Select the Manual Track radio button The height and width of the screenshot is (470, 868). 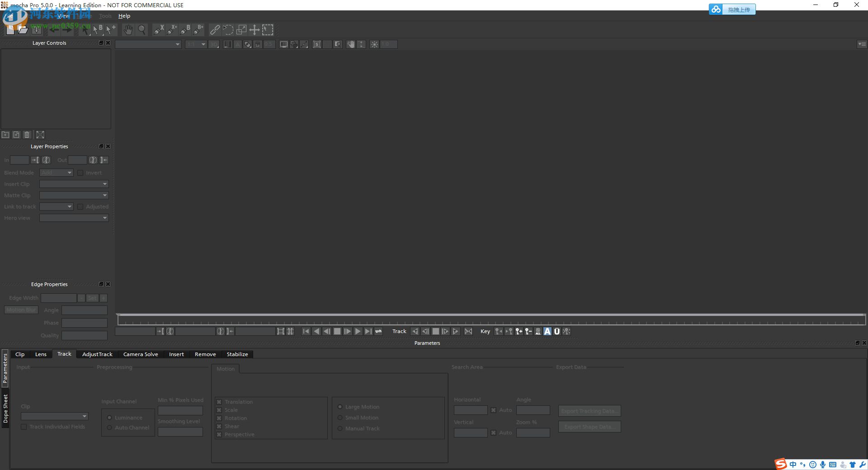[x=340, y=428]
